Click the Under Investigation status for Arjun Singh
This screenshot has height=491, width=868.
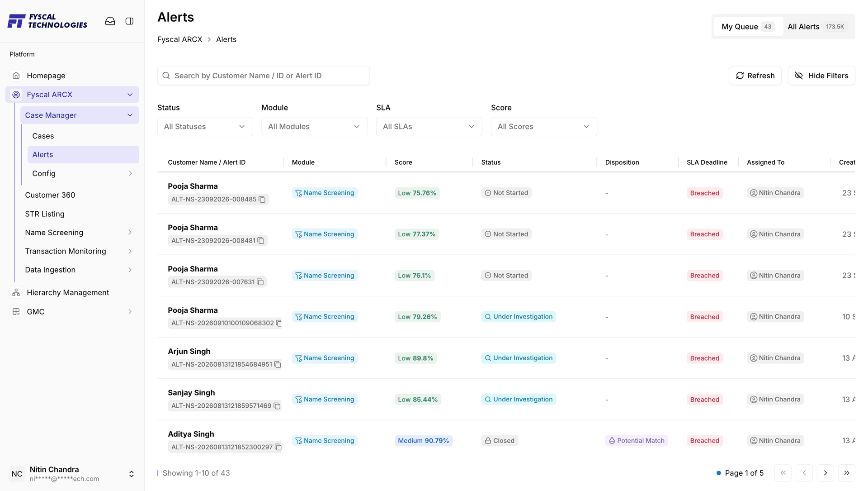[519, 358]
